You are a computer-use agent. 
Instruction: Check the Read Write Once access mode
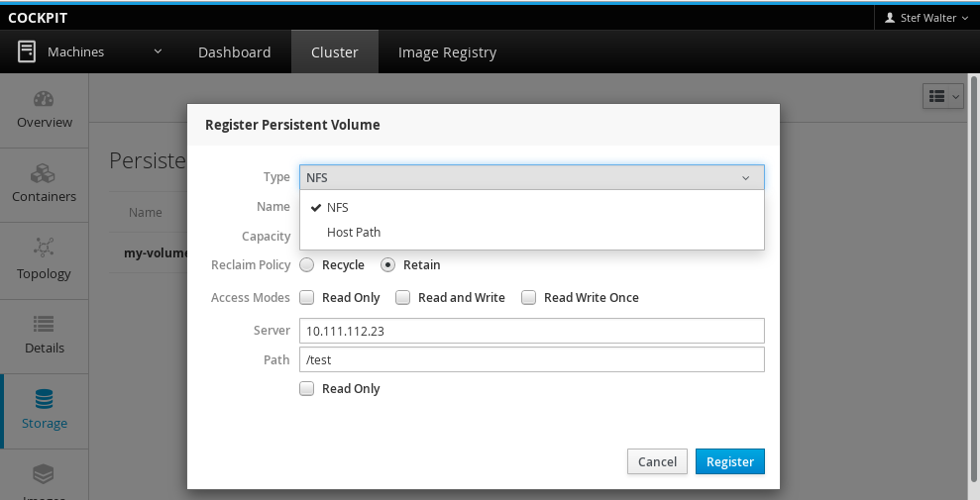(529, 298)
